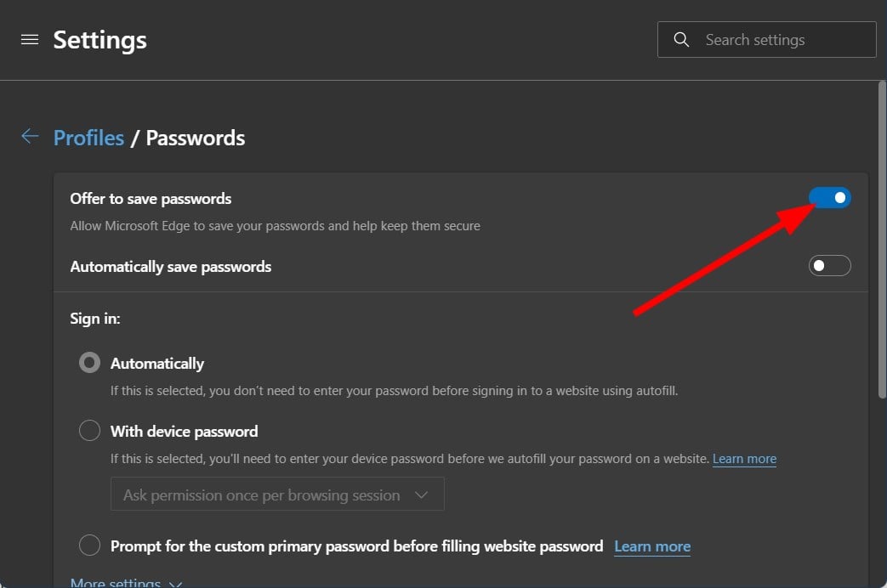Choose With device password radio button
Viewport: 887px width, 588px height.
[89, 431]
